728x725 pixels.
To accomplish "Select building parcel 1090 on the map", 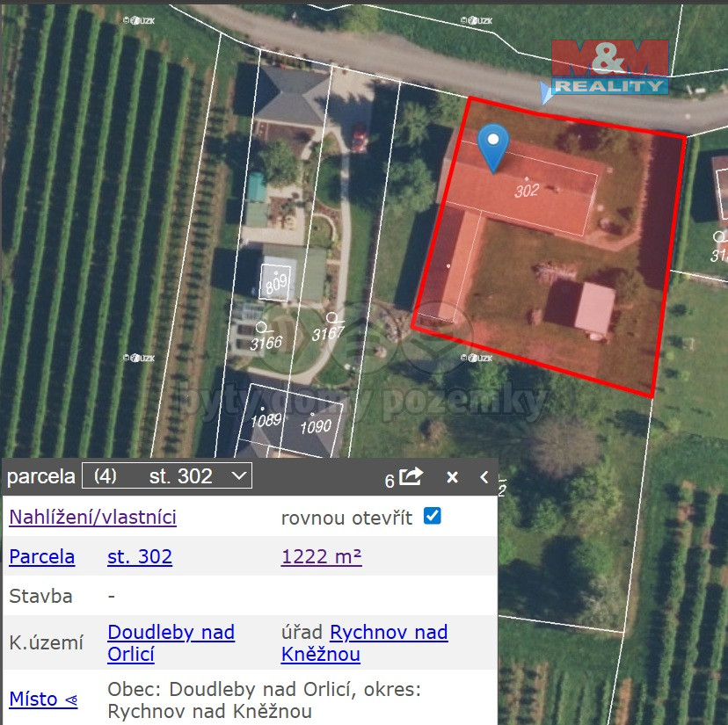I will click(315, 427).
